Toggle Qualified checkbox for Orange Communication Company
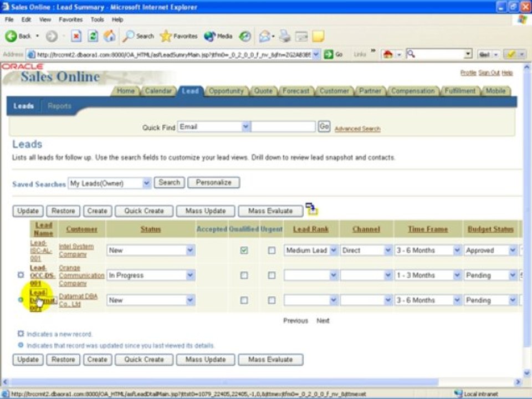 tap(244, 275)
